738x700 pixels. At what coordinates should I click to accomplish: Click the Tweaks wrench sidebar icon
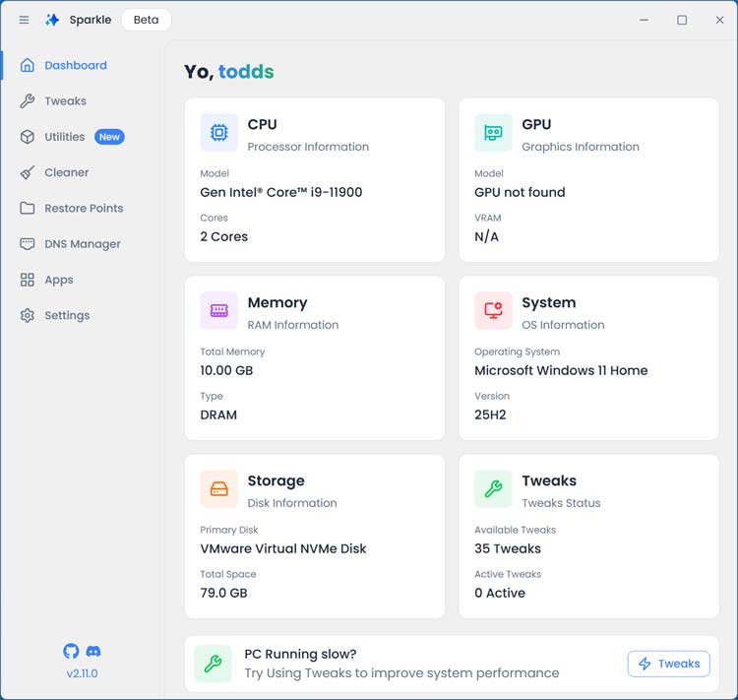(28, 100)
